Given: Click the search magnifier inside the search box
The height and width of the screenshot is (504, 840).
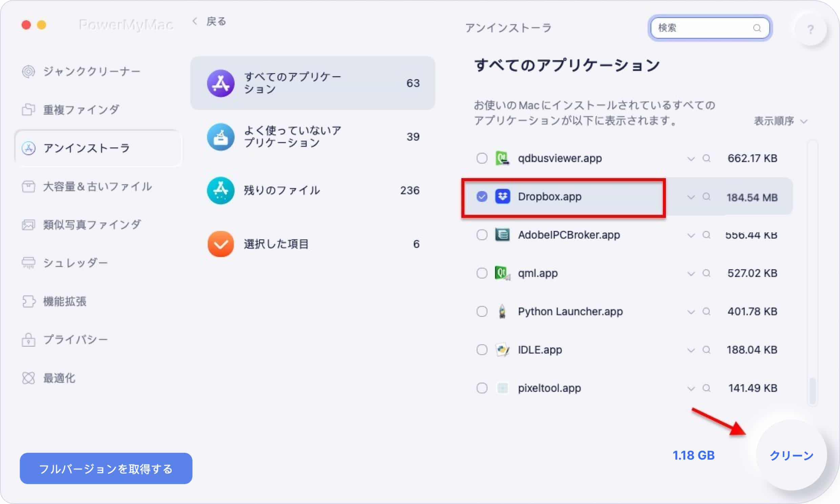Looking at the screenshot, I should click(x=757, y=28).
